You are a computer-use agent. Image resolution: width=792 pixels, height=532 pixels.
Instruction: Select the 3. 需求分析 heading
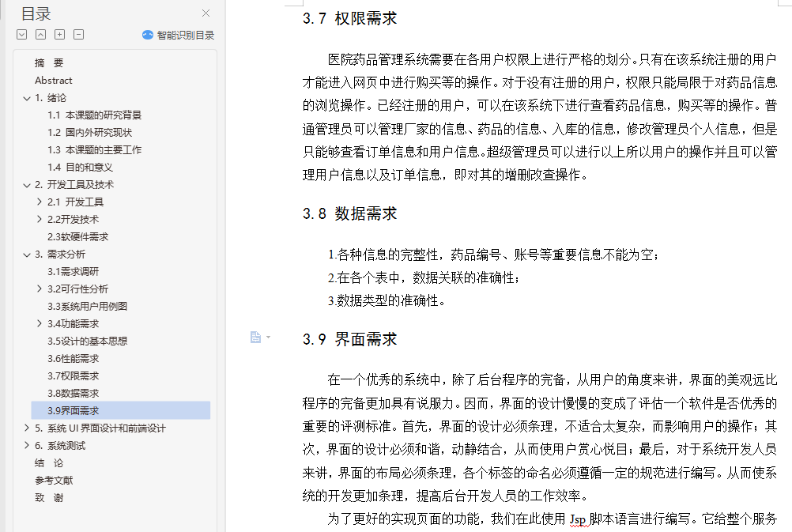click(x=60, y=254)
